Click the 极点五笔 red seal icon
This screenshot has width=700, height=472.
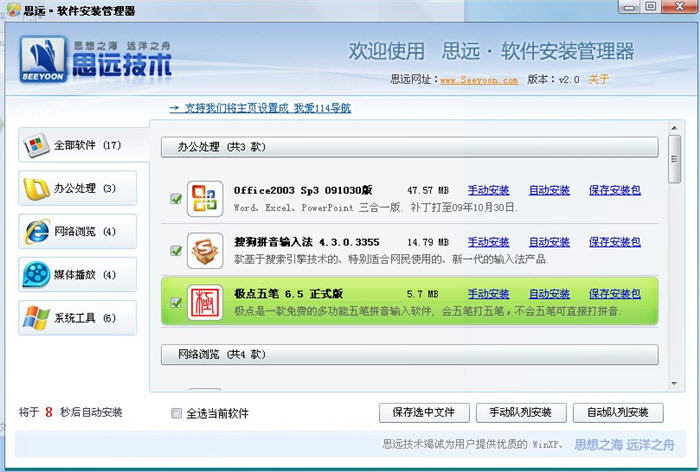pyautogui.click(x=205, y=302)
